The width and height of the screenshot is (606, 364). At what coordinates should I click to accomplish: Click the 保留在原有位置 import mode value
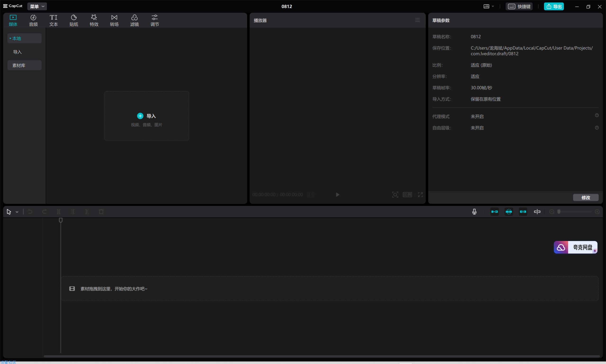(x=485, y=99)
